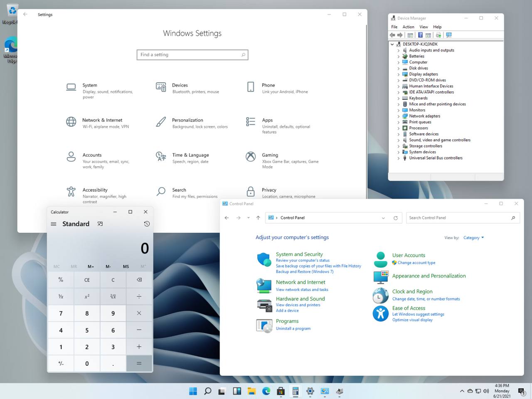
Task: Click the equals key in Calculator
Action: (139, 363)
